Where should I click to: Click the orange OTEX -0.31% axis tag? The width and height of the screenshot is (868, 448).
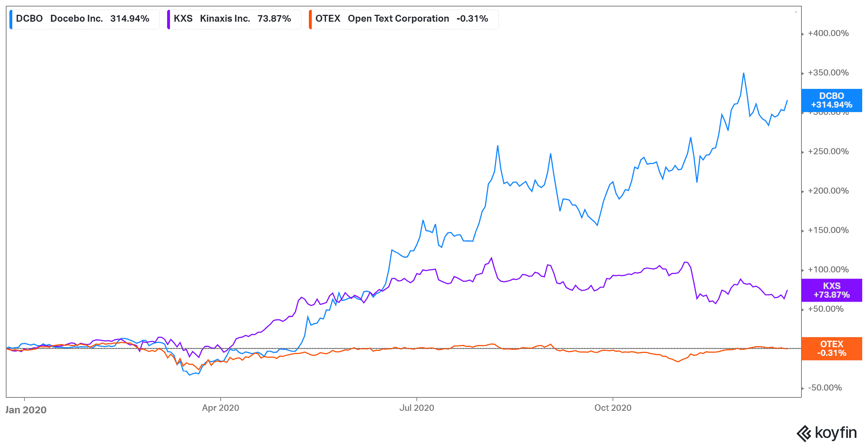tap(831, 349)
